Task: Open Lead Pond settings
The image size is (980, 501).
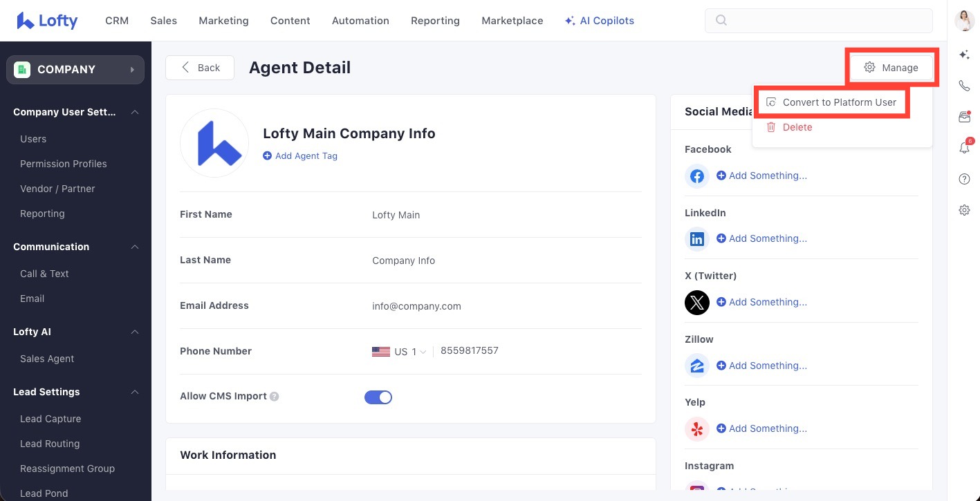Action: click(x=44, y=493)
